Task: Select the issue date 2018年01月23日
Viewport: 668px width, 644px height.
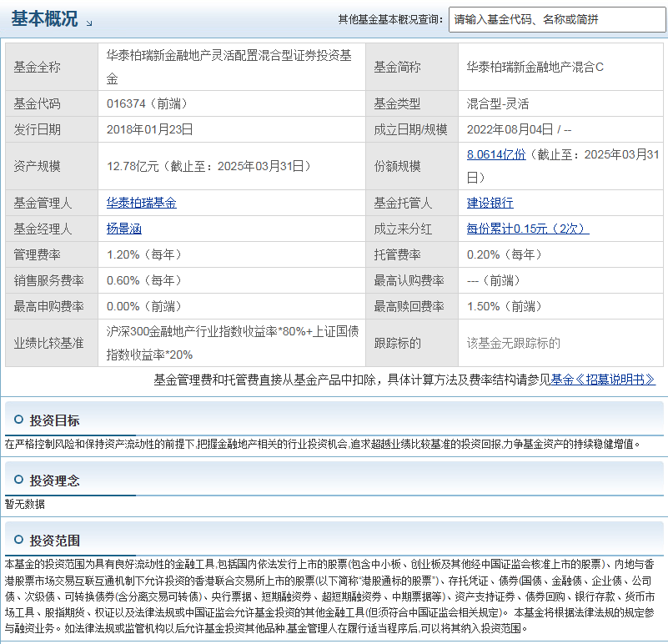Action: [x=150, y=129]
